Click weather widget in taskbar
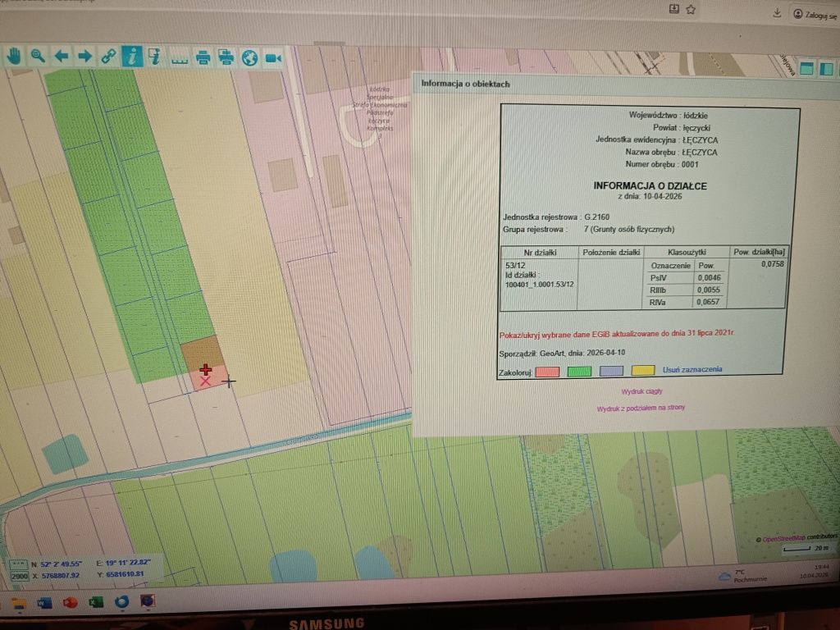The width and height of the screenshot is (840, 630). (743, 576)
